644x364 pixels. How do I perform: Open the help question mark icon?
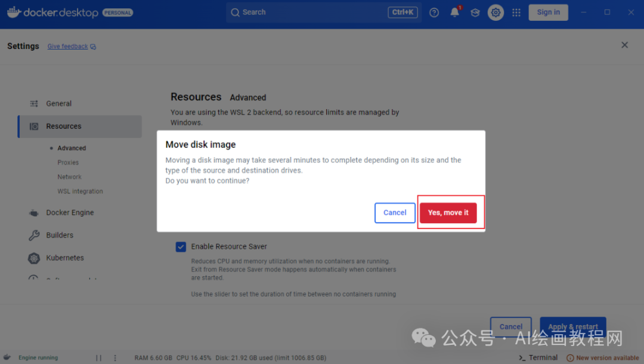tap(434, 13)
